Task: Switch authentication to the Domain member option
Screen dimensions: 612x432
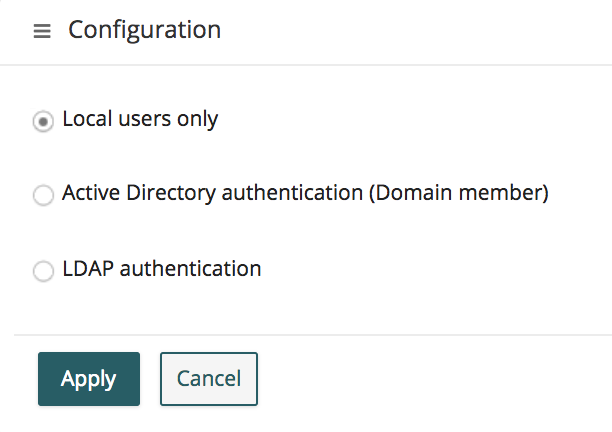Action: pos(43,196)
